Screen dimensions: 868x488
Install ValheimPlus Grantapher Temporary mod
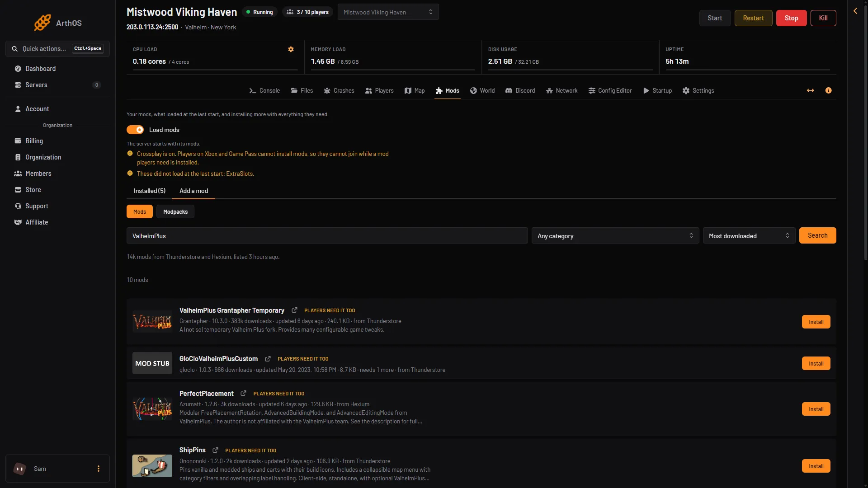(816, 322)
